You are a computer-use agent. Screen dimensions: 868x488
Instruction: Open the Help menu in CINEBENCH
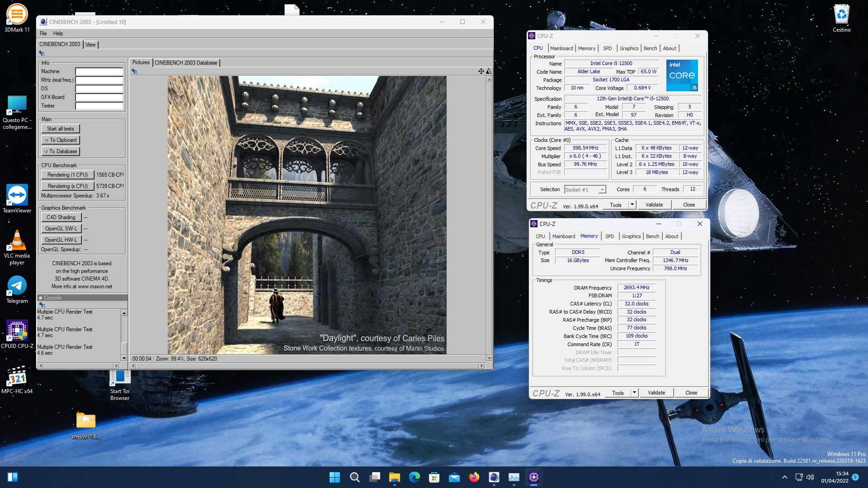tap(58, 33)
